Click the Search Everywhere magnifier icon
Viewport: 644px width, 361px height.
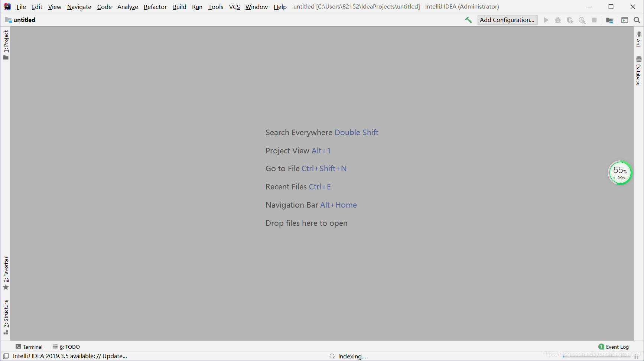click(637, 20)
